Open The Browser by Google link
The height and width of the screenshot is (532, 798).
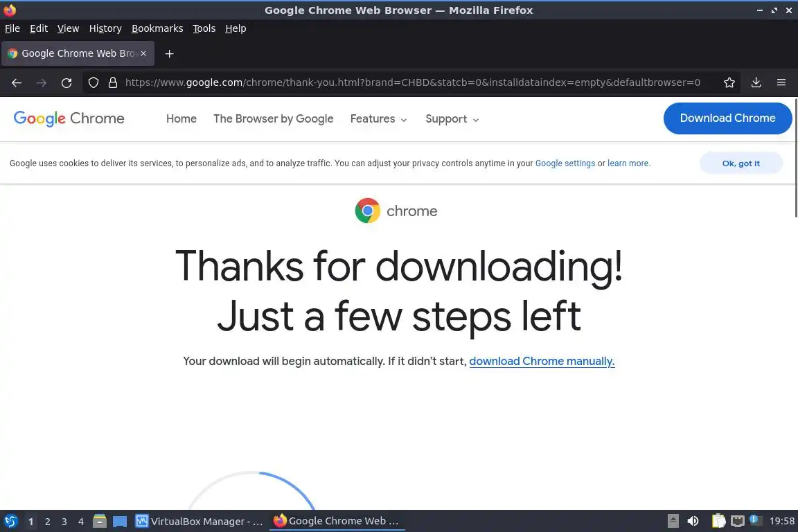point(274,118)
